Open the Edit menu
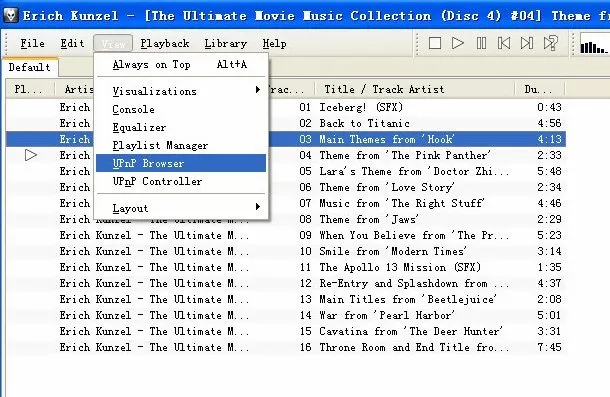This screenshot has height=397, width=610. coord(72,43)
